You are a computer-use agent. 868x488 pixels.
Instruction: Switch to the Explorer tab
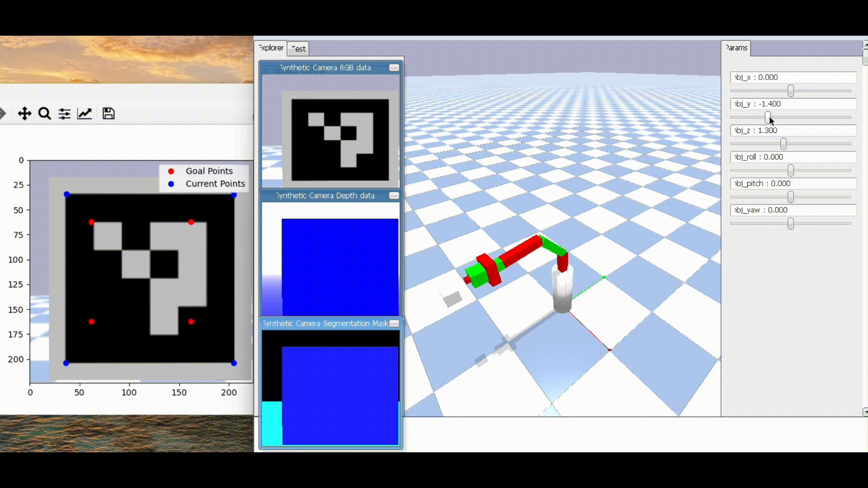[x=271, y=48]
